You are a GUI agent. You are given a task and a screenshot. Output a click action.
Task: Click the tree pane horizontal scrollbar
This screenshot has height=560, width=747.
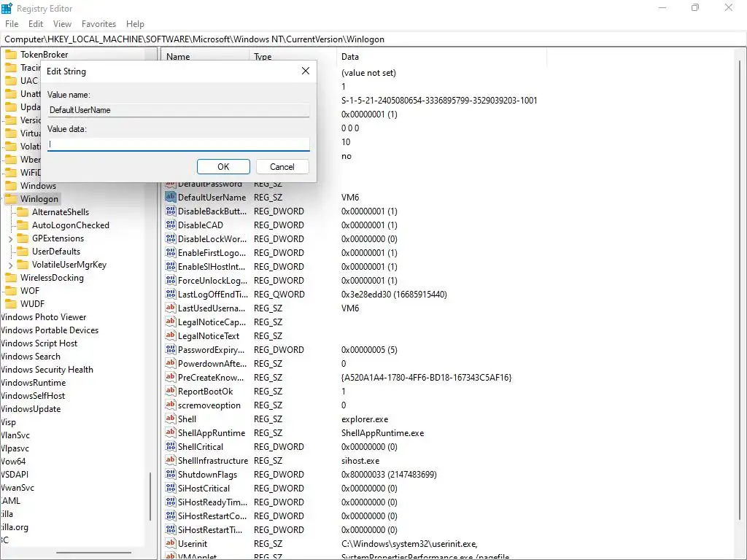click(94, 553)
